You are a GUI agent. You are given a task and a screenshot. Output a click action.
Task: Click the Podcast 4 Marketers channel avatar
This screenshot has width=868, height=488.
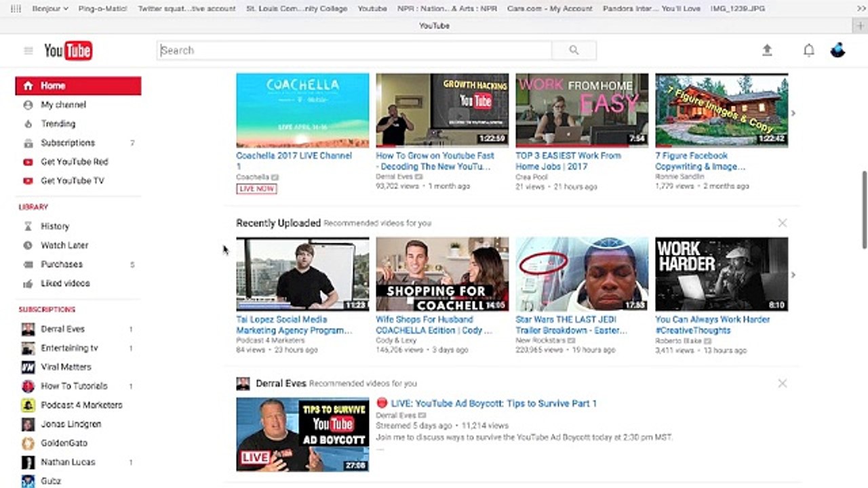coord(28,405)
